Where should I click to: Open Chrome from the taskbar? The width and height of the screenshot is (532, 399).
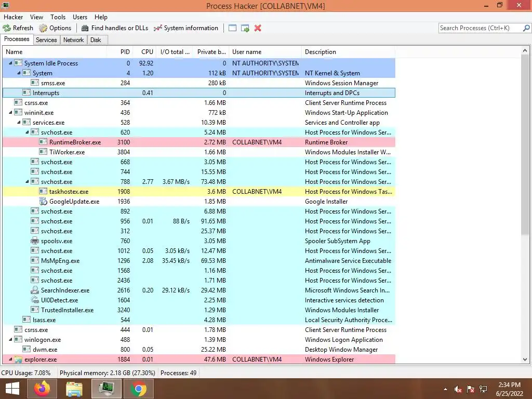click(138, 389)
